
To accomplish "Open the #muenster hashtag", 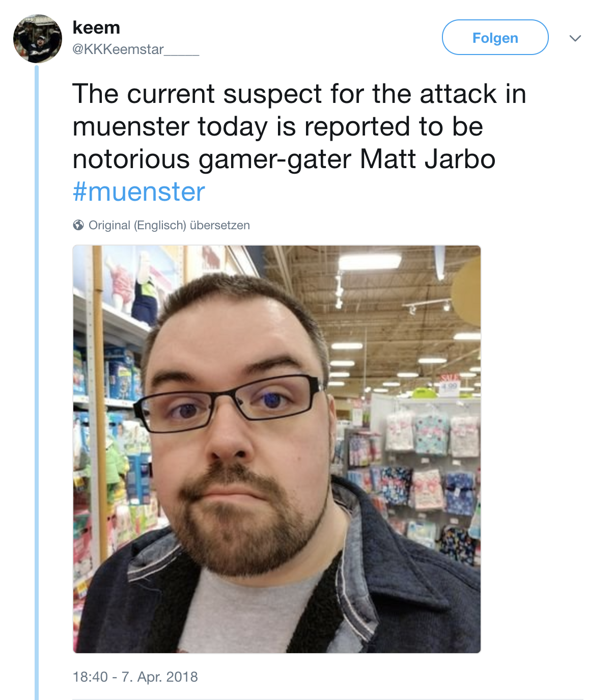I will click(x=138, y=192).
